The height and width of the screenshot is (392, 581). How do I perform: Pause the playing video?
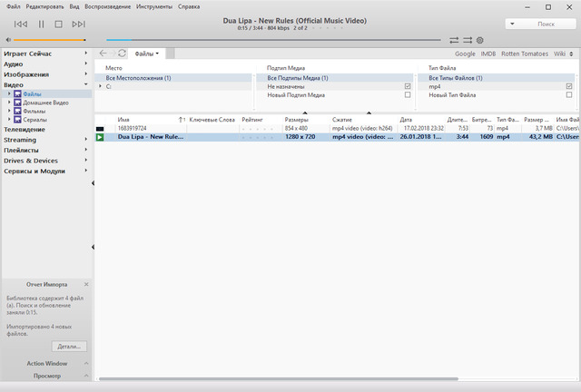41,24
